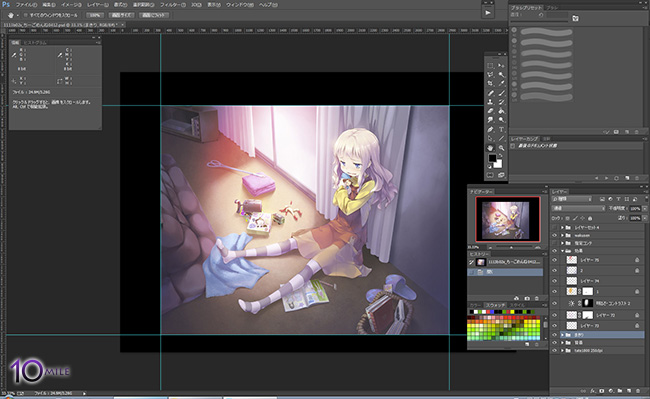Show the レイヤーセット 4 group
Screen dimensions: 650x399
pos(554,227)
